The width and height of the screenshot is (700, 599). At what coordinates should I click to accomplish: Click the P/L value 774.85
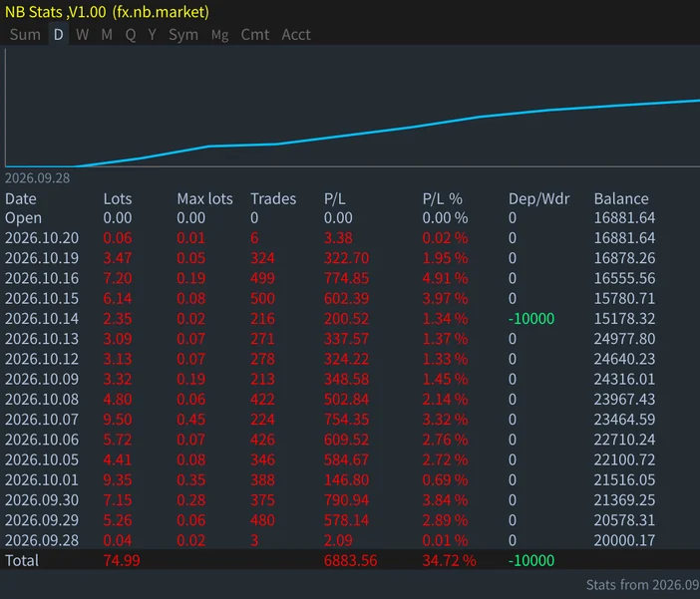coord(346,278)
